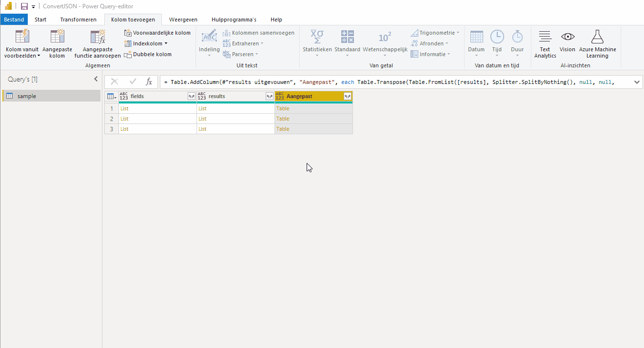644x348 pixels.
Task: Select the Kolom toevoegen tab
Action: [x=133, y=20]
